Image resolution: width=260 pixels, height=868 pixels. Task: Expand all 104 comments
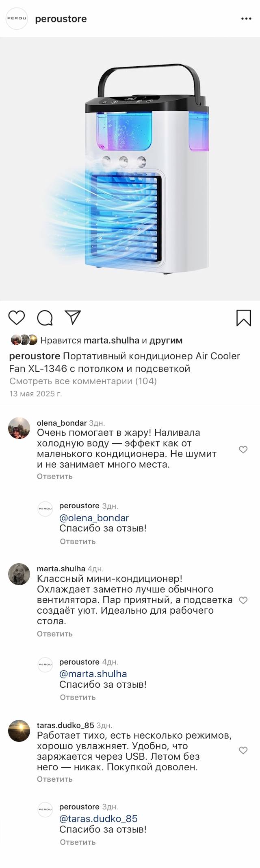(83, 381)
